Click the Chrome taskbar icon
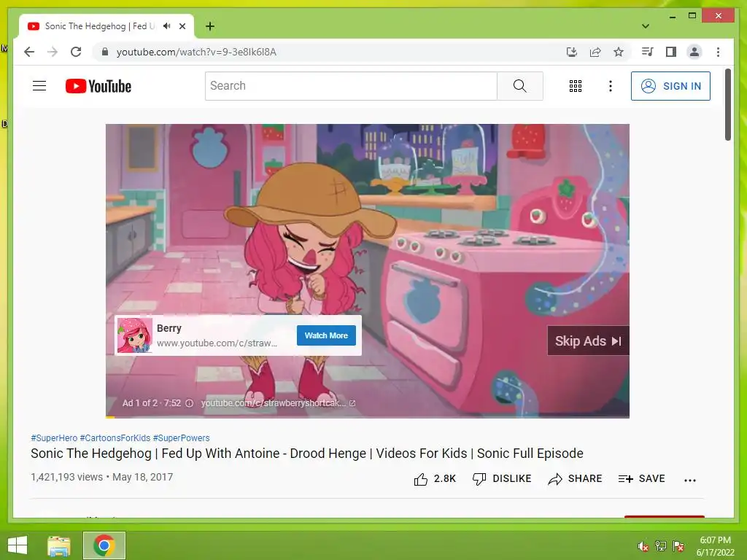The width and height of the screenshot is (747, 560). (104, 545)
